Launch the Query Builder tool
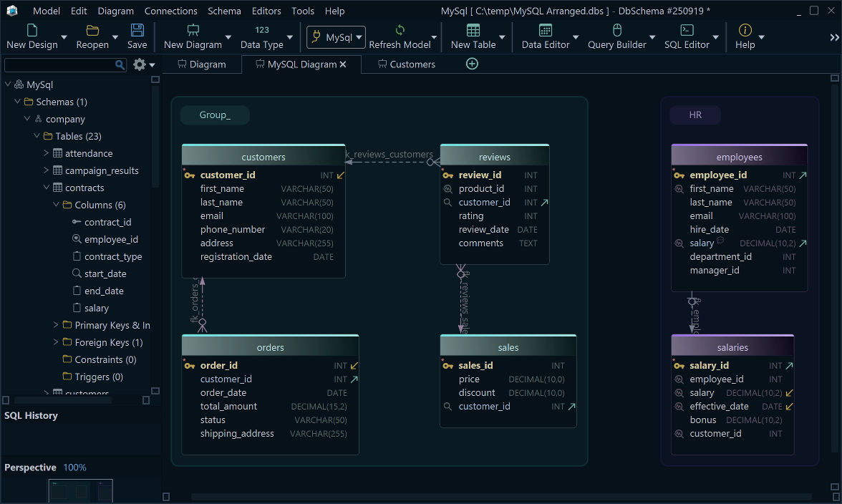This screenshot has height=504, width=842. 616,30
